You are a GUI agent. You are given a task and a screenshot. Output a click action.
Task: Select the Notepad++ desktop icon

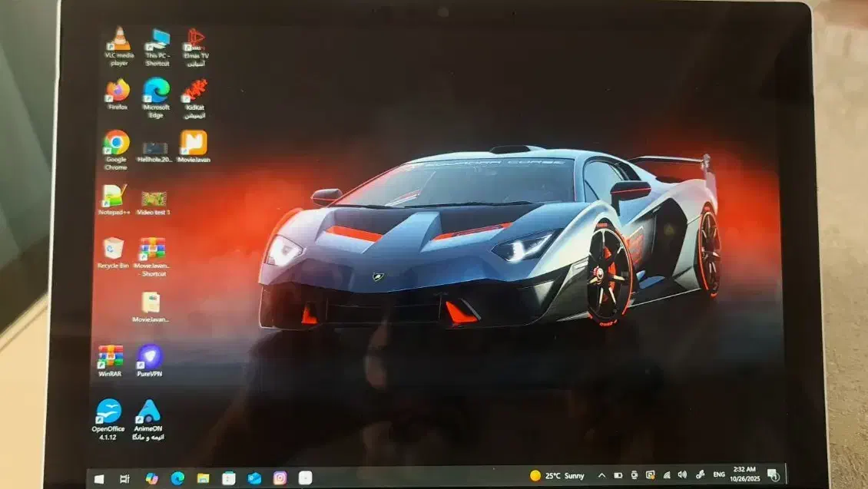point(114,197)
